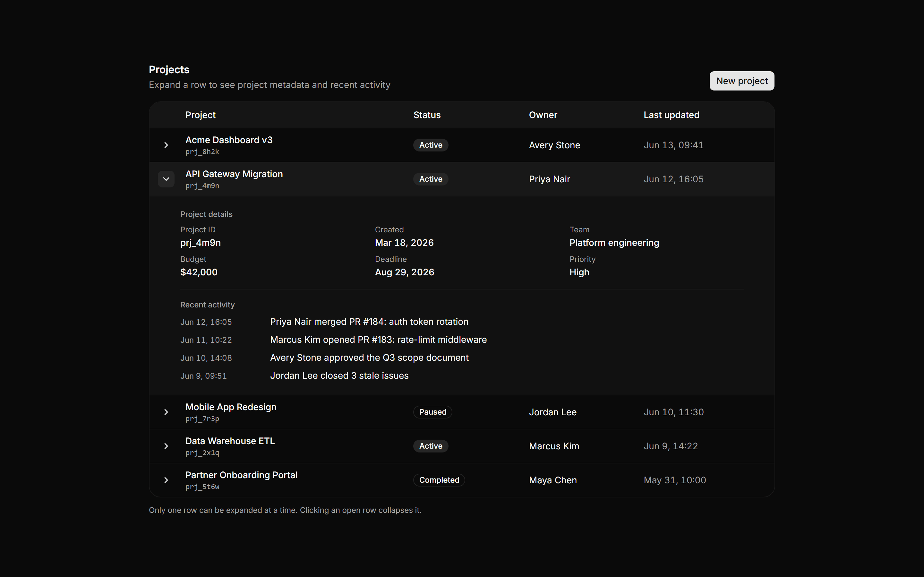Image resolution: width=924 pixels, height=577 pixels.
Task: Select the Partner Onboarding Portal project name
Action: click(242, 475)
